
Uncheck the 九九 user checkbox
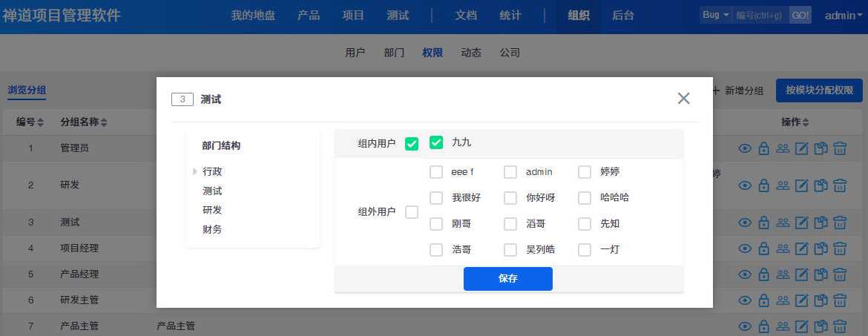(x=436, y=142)
